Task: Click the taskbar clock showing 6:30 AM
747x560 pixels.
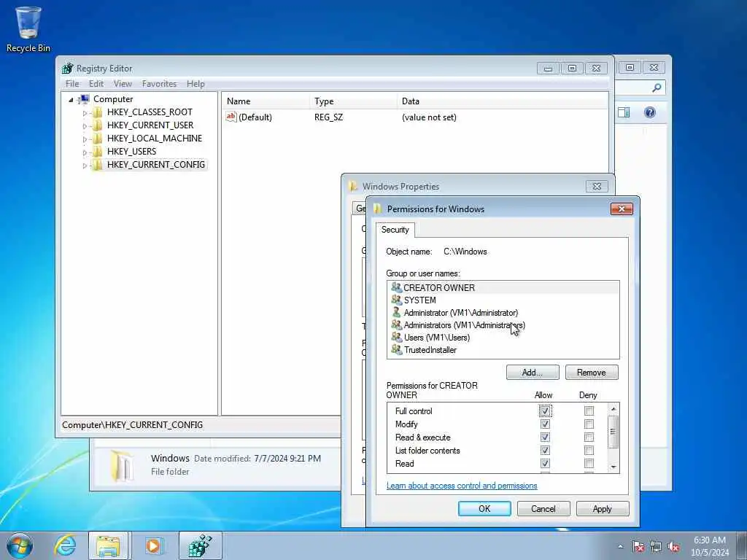Action: click(710, 546)
